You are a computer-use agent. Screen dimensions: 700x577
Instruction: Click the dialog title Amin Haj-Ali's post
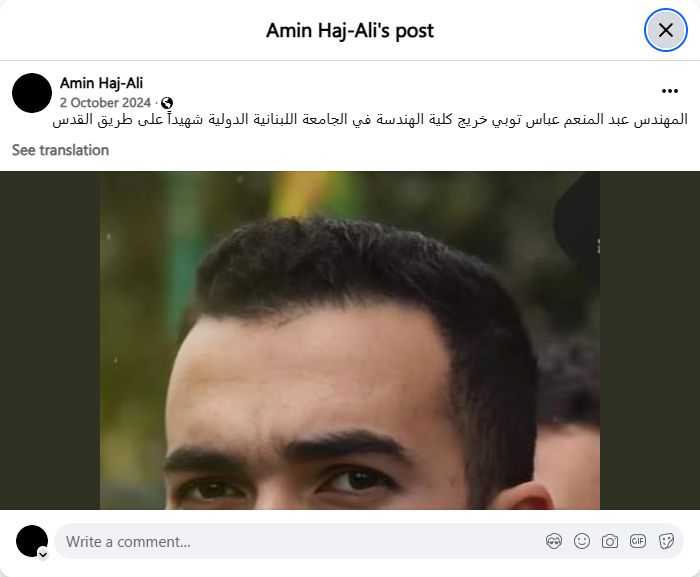point(350,31)
